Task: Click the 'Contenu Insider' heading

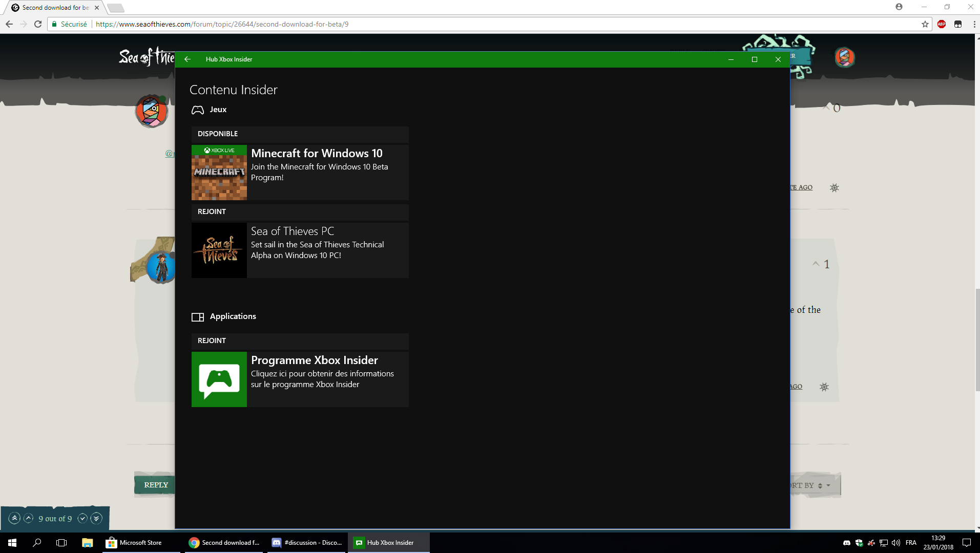Action: pyautogui.click(x=234, y=90)
